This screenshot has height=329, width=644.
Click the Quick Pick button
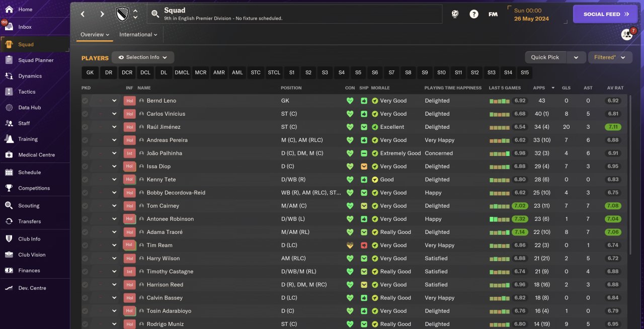545,57
